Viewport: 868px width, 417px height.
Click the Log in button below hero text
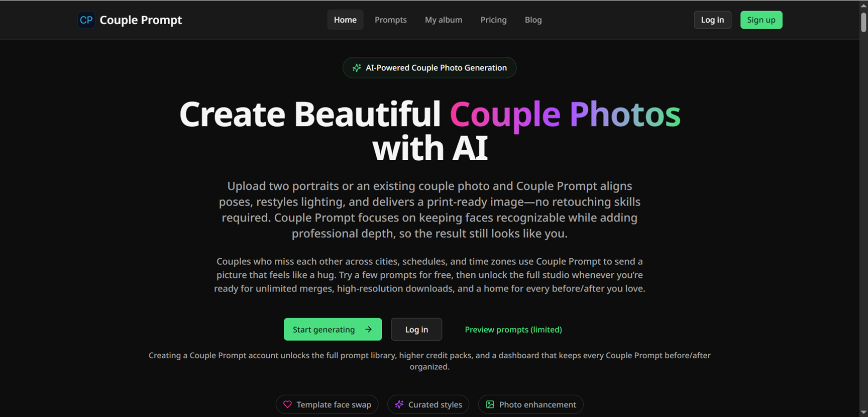point(416,330)
